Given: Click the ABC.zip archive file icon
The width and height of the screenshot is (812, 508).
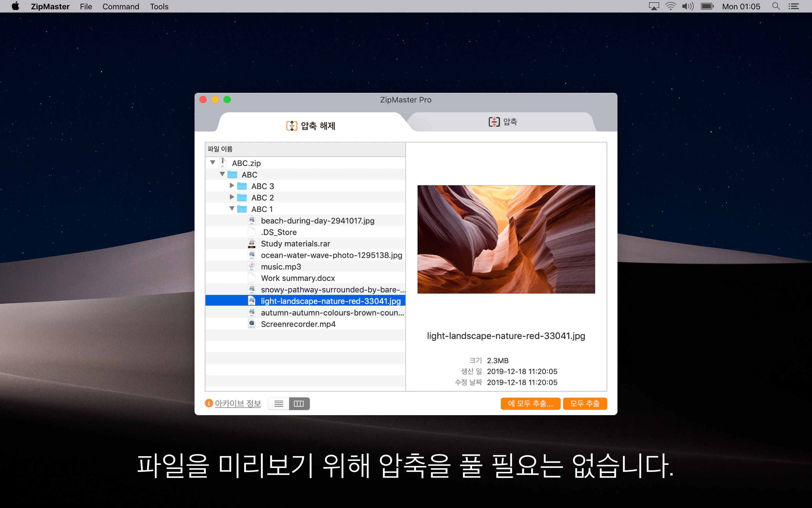Looking at the screenshot, I should 223,163.
